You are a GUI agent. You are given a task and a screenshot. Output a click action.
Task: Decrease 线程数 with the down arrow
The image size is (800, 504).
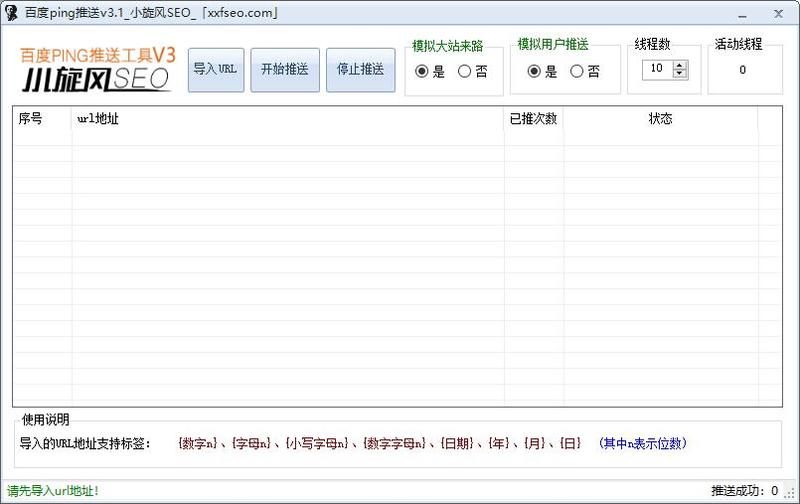click(x=681, y=74)
